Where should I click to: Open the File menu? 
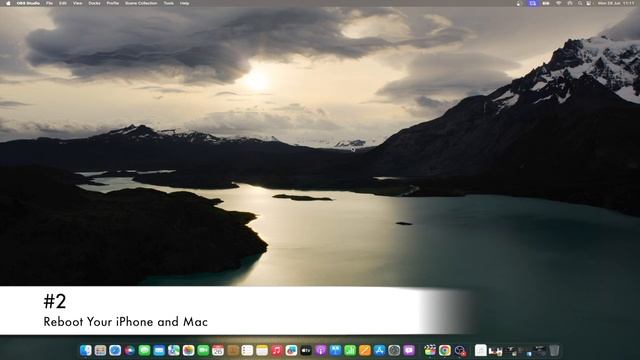tap(49, 3)
